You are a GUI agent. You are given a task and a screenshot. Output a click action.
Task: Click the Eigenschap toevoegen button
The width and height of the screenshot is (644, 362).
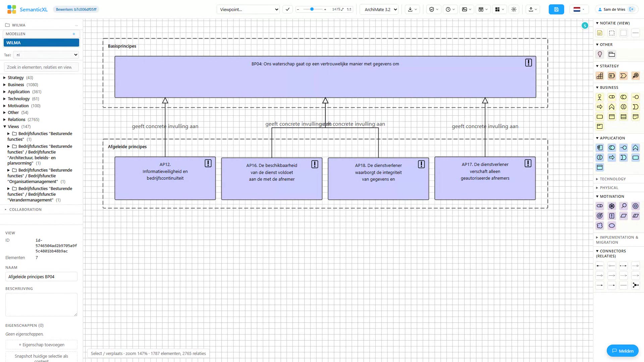pos(41,345)
